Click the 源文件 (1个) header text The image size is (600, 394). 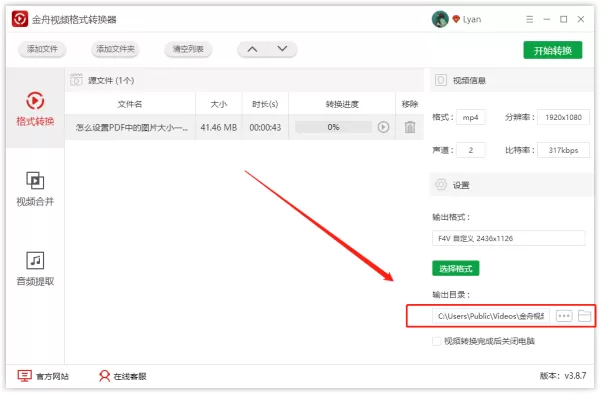(111, 80)
